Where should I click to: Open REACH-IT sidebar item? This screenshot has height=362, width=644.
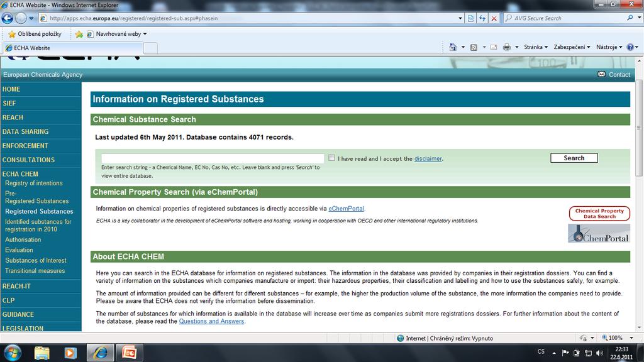tap(16, 286)
